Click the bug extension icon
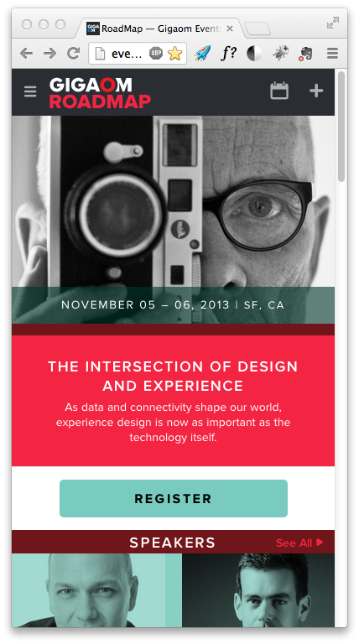 coord(280,54)
